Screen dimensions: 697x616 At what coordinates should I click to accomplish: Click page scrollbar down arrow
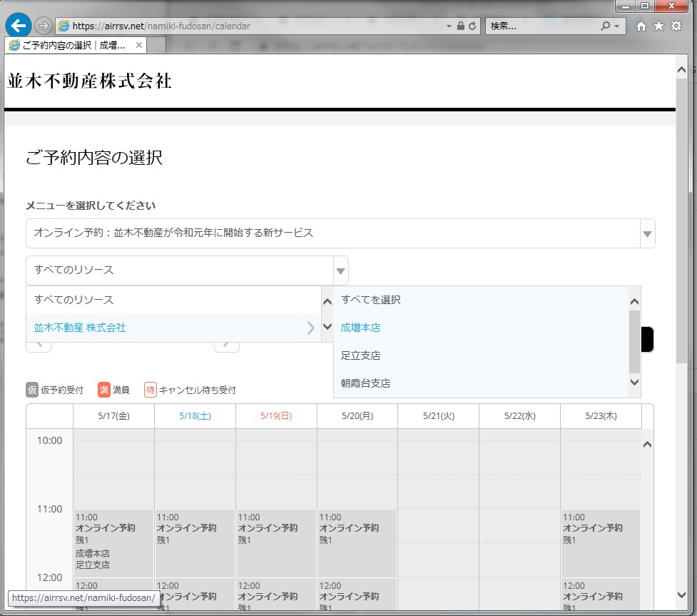click(x=681, y=595)
